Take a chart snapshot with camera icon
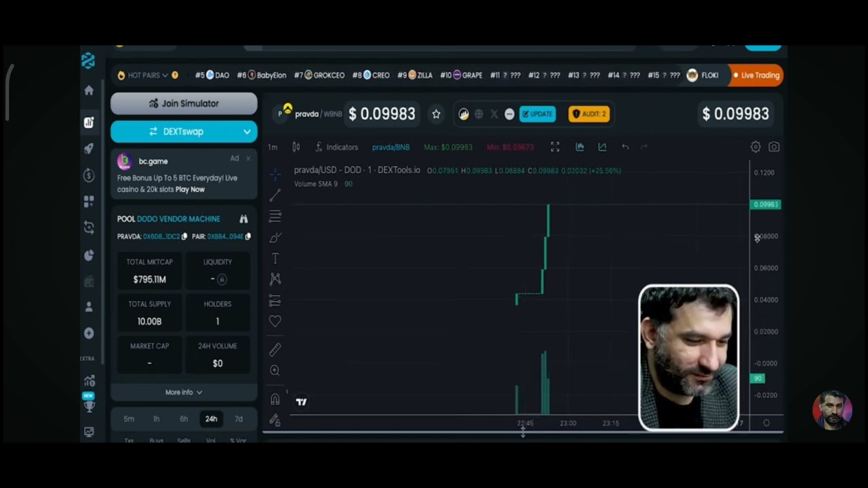The height and width of the screenshot is (488, 868). (774, 147)
